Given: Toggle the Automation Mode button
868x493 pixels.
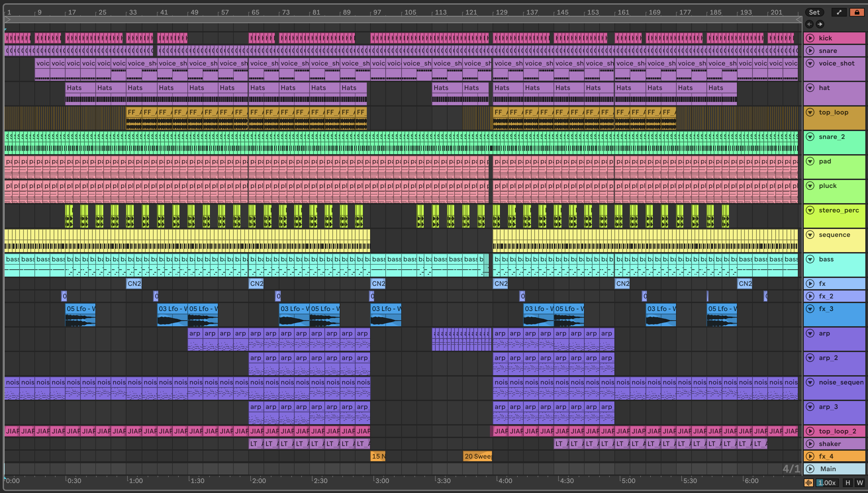Looking at the screenshot, I should [839, 13].
